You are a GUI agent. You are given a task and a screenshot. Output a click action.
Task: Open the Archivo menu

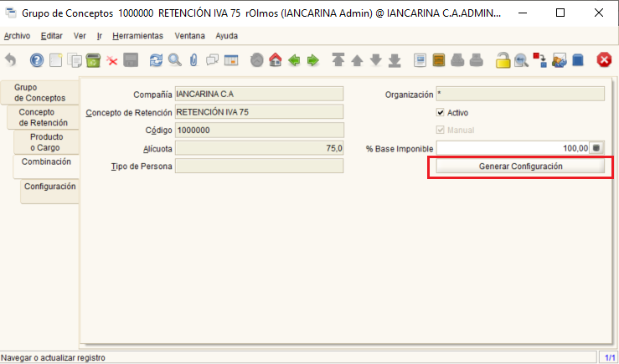tap(17, 36)
